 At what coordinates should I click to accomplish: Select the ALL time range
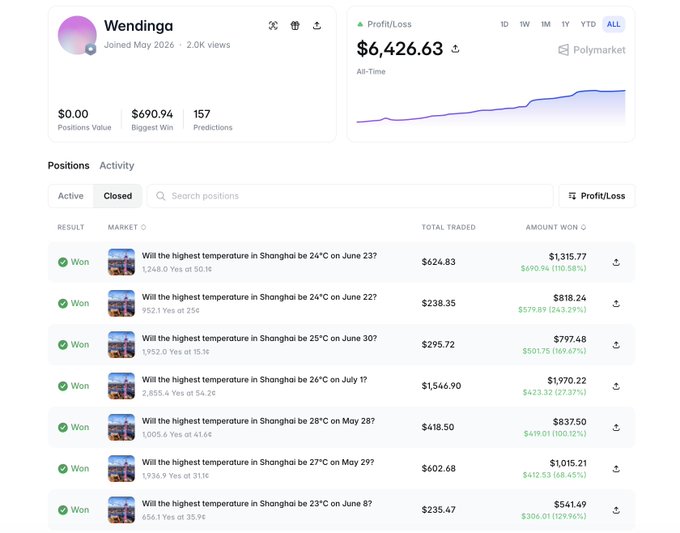[613, 24]
